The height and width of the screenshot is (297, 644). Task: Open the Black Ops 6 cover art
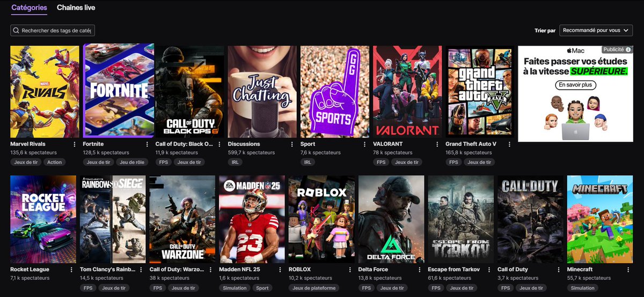[189, 91]
